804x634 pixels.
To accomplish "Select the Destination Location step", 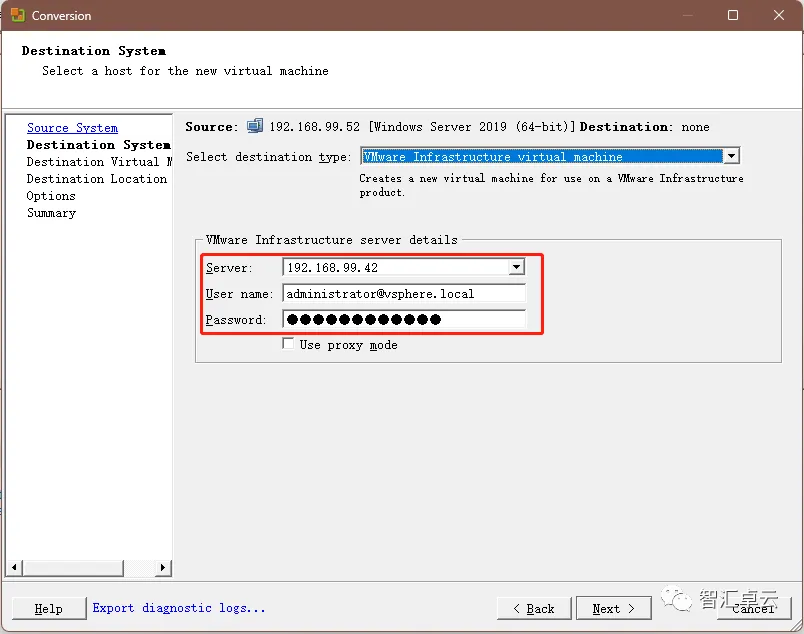I will [97, 179].
